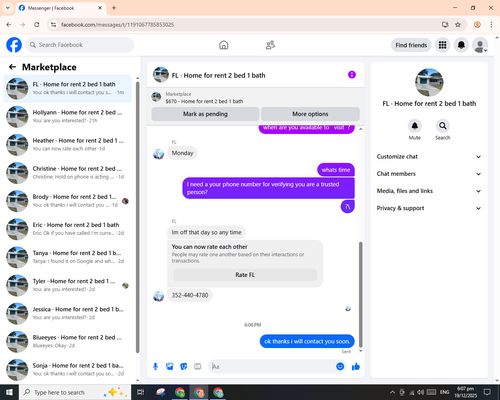Open Windows Start menu
This screenshot has width=500, height=400.
pos(9,392)
